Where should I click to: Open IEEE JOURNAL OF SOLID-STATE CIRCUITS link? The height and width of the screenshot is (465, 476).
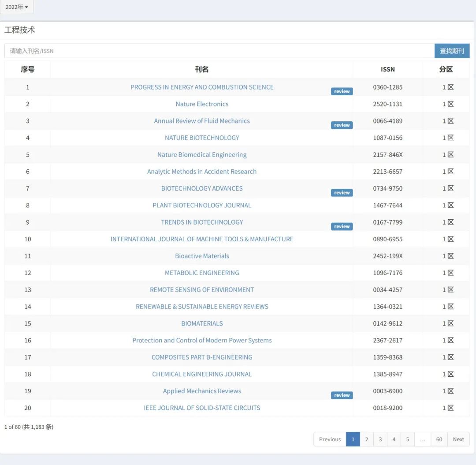tap(202, 408)
